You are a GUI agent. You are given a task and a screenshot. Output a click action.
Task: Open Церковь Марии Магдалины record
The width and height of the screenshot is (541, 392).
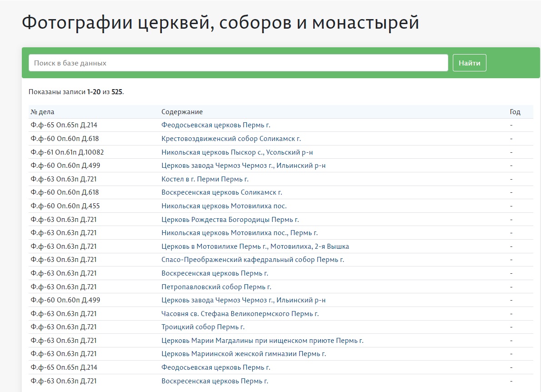click(x=262, y=341)
